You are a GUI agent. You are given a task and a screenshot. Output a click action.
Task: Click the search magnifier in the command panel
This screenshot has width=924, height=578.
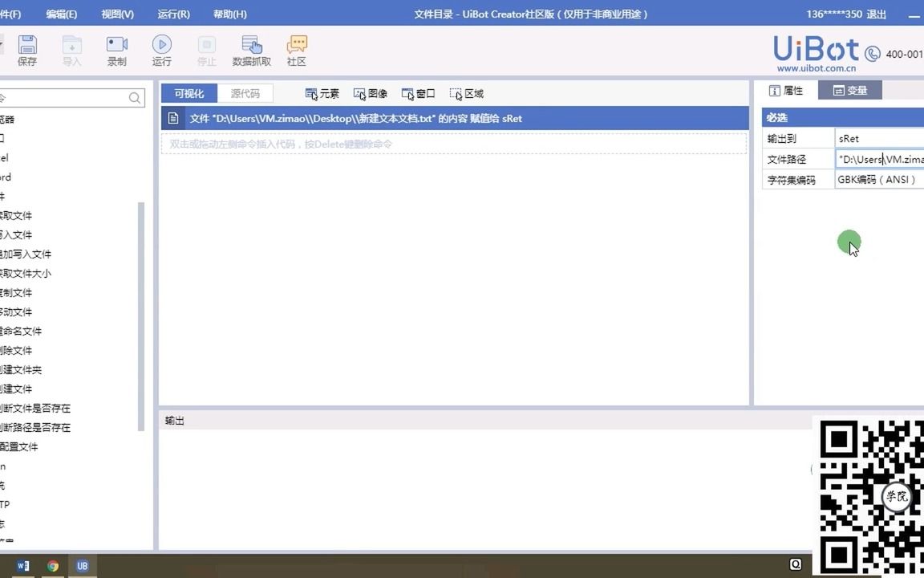tap(134, 97)
